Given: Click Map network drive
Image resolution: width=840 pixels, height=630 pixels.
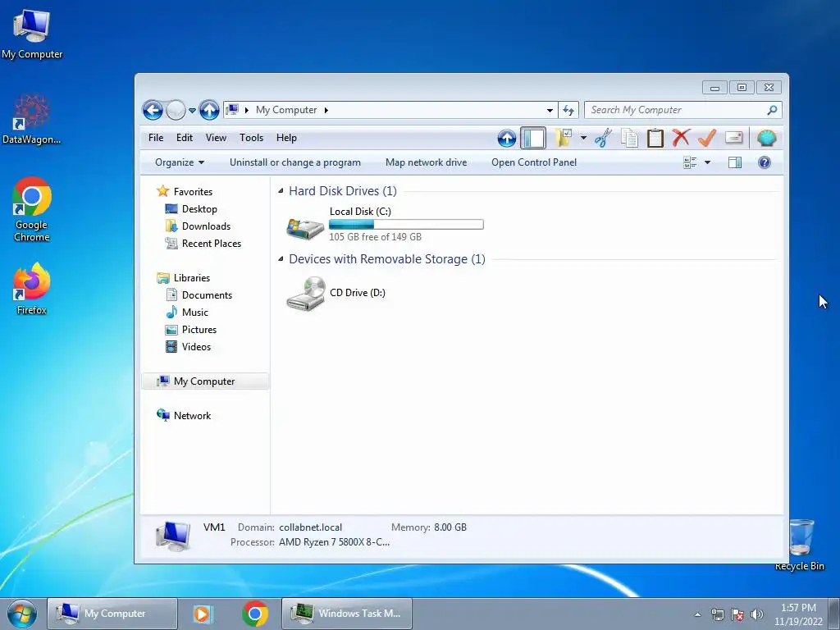Looking at the screenshot, I should click(x=426, y=162).
